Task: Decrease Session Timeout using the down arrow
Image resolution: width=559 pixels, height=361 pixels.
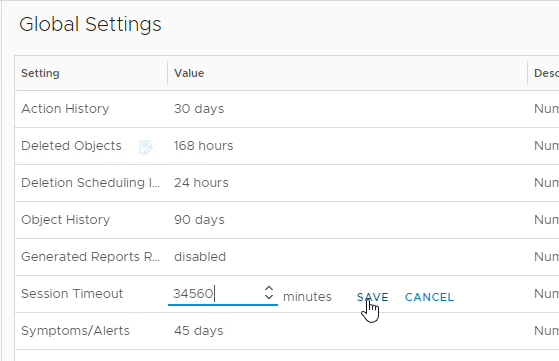Action: tap(269, 297)
